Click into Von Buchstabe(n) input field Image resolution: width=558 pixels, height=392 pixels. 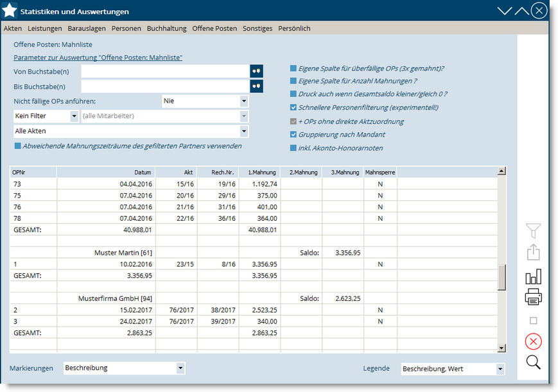point(166,71)
